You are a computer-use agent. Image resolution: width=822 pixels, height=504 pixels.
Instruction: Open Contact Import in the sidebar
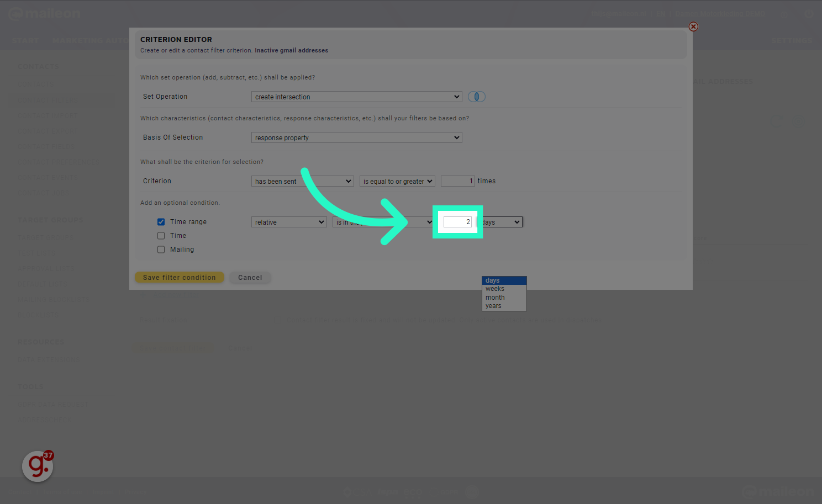point(48,116)
